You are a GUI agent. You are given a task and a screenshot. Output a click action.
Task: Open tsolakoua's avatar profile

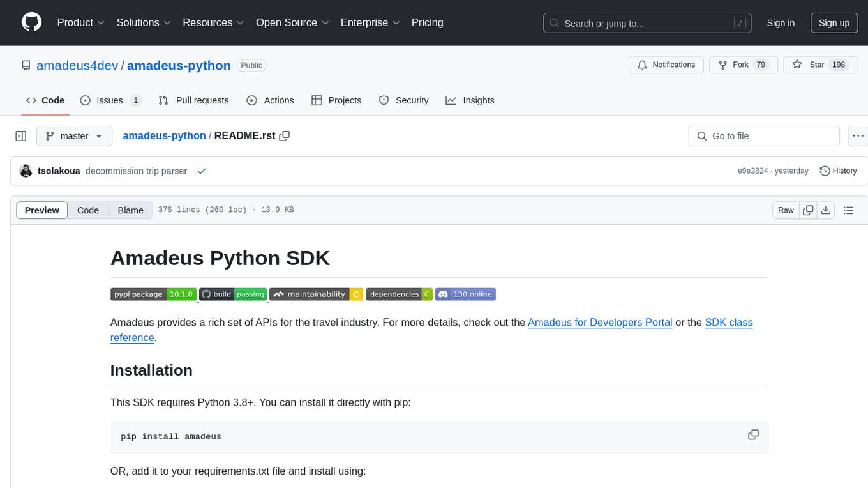click(x=26, y=171)
